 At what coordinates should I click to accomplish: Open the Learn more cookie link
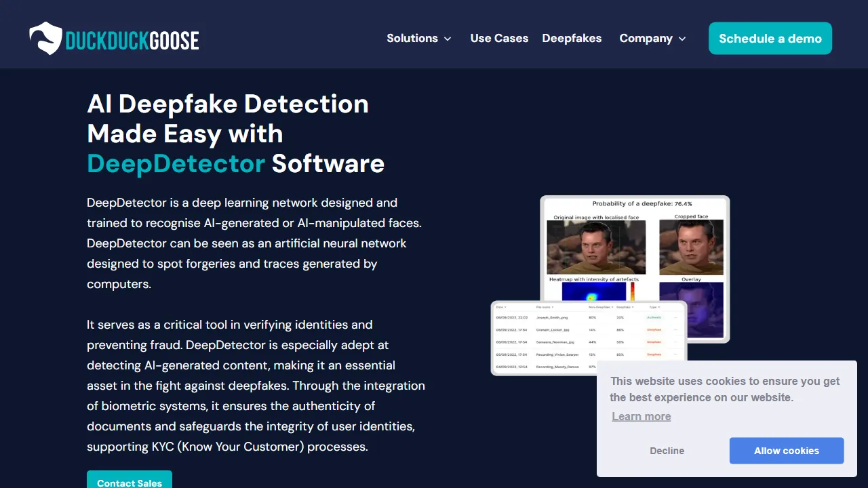(x=642, y=416)
